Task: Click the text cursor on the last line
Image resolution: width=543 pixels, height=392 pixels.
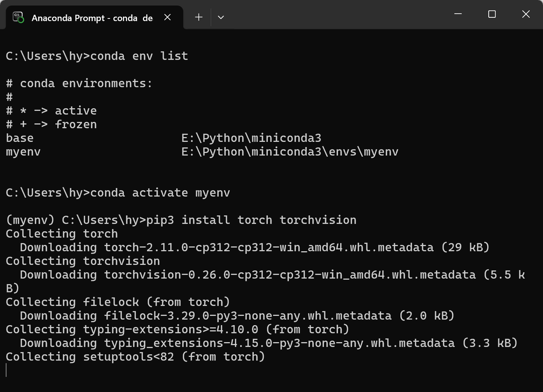Action: click(6, 370)
